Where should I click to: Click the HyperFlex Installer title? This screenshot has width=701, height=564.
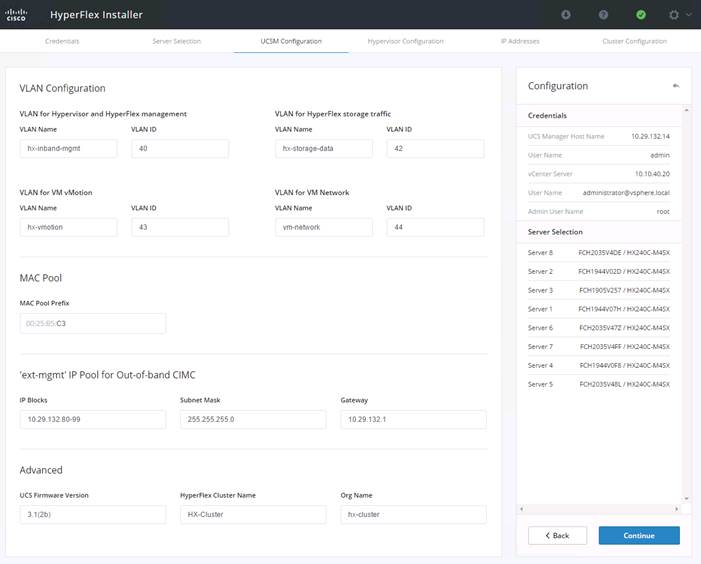pos(96,15)
